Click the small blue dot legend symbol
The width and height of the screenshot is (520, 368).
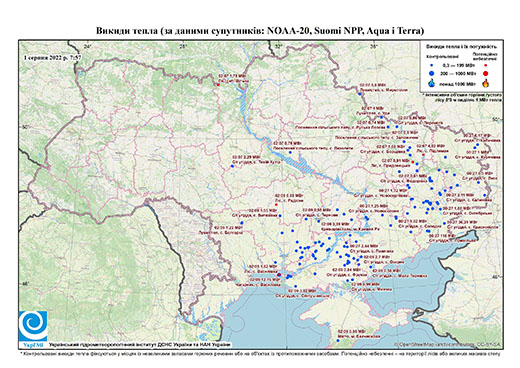[432, 65]
